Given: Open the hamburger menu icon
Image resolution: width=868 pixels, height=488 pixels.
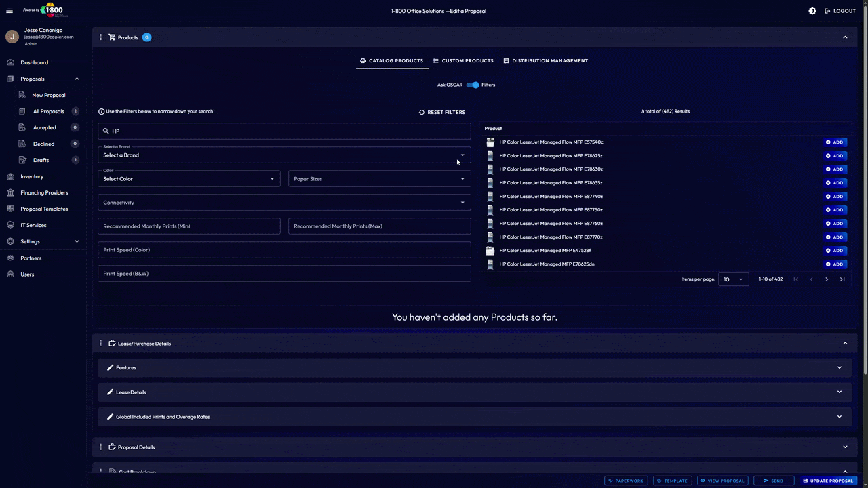Looking at the screenshot, I should [x=9, y=11].
